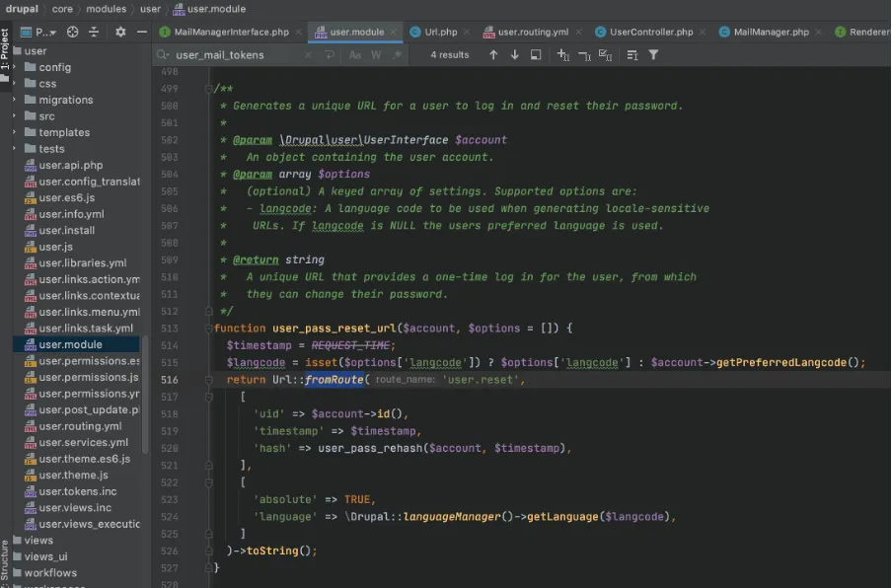Fold function user_pass_reset_url at line 513
892x588 pixels.
pos(209,329)
